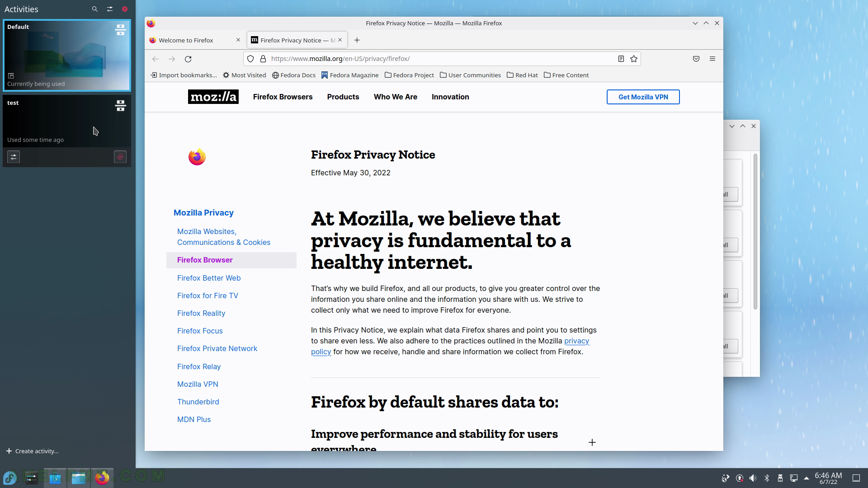Close the Welcome to Firefox tab

[238, 40]
